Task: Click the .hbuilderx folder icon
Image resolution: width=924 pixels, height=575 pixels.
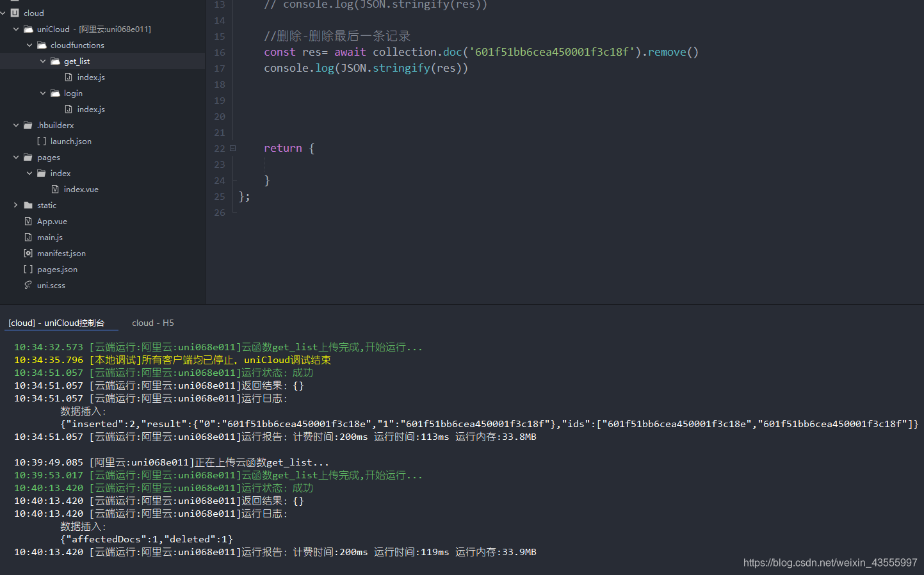Action: tap(28, 125)
